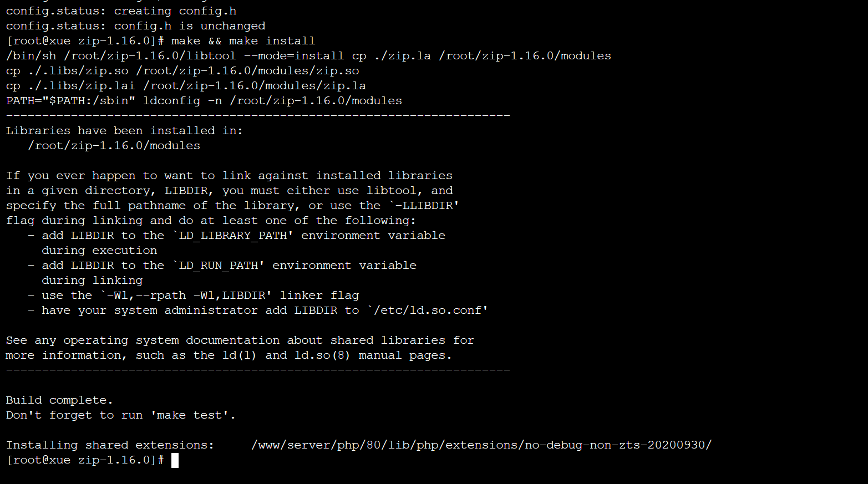The image size is (868, 484).
Task: Click the PHP extensions install path
Action: click(481, 445)
